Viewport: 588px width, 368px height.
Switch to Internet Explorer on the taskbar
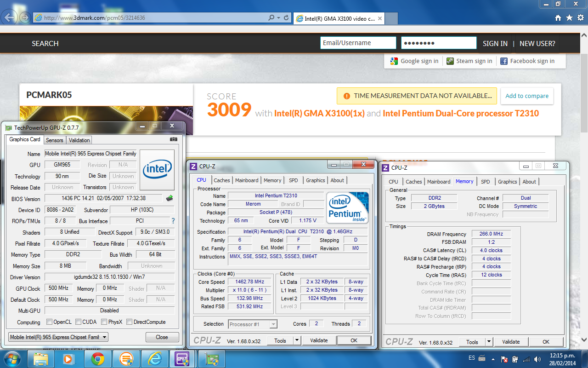point(154,358)
